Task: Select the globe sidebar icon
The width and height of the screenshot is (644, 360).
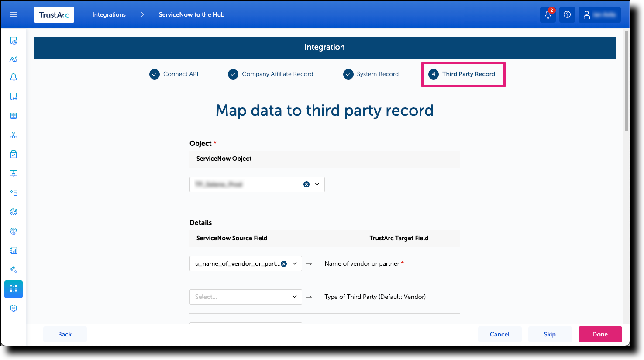Action: (x=13, y=231)
